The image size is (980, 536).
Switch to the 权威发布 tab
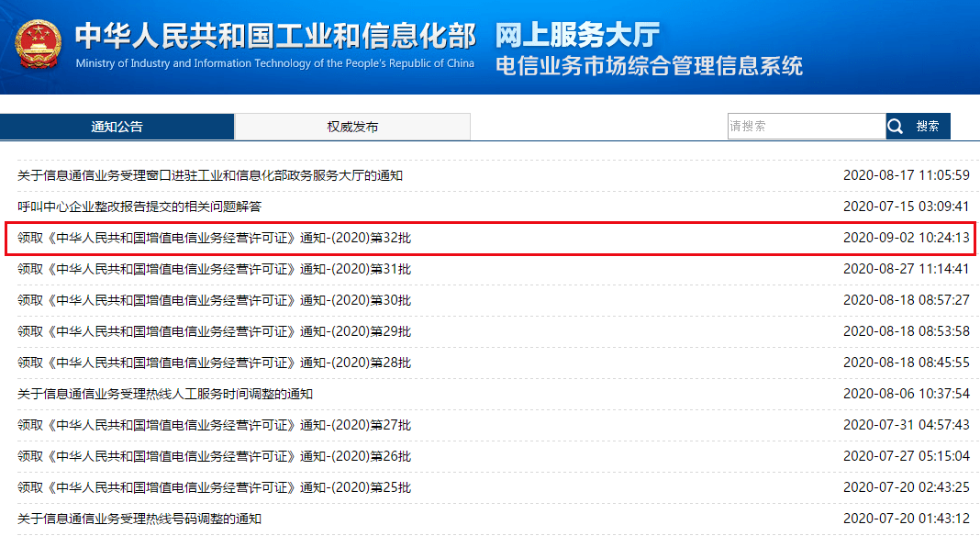pyautogui.click(x=352, y=127)
